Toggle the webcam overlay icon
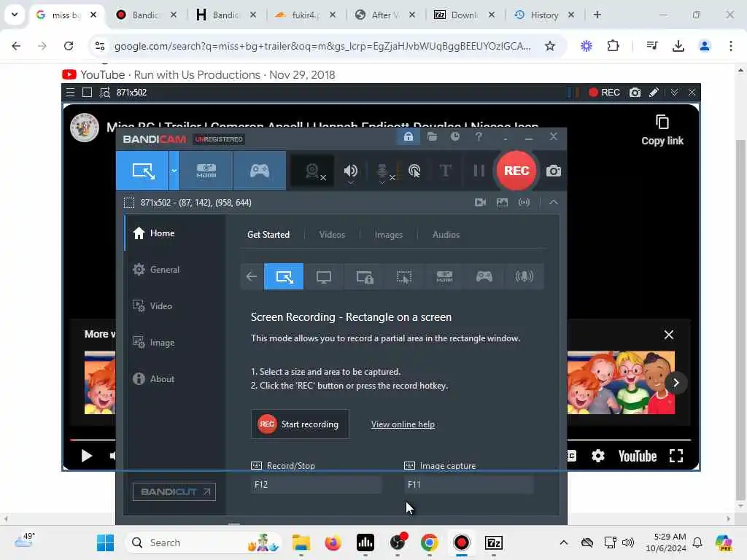This screenshot has height=560, width=747. (314, 171)
